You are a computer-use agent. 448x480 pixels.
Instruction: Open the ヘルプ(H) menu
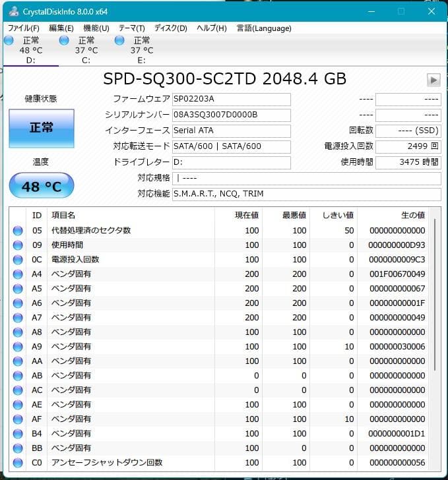pos(212,28)
